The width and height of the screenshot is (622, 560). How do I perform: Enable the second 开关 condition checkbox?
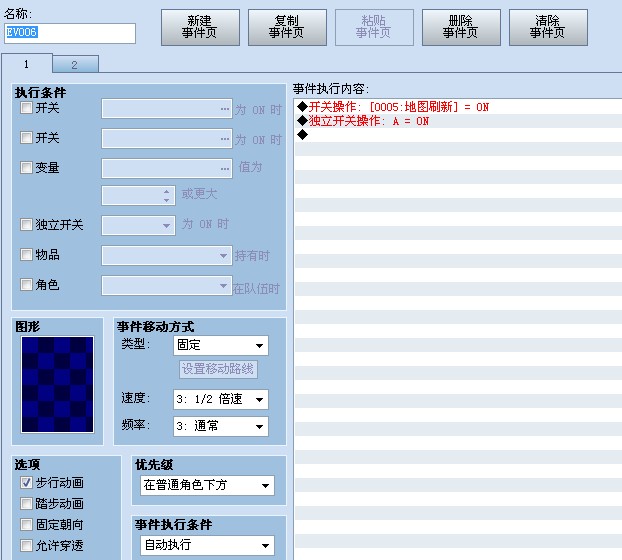click(26, 138)
